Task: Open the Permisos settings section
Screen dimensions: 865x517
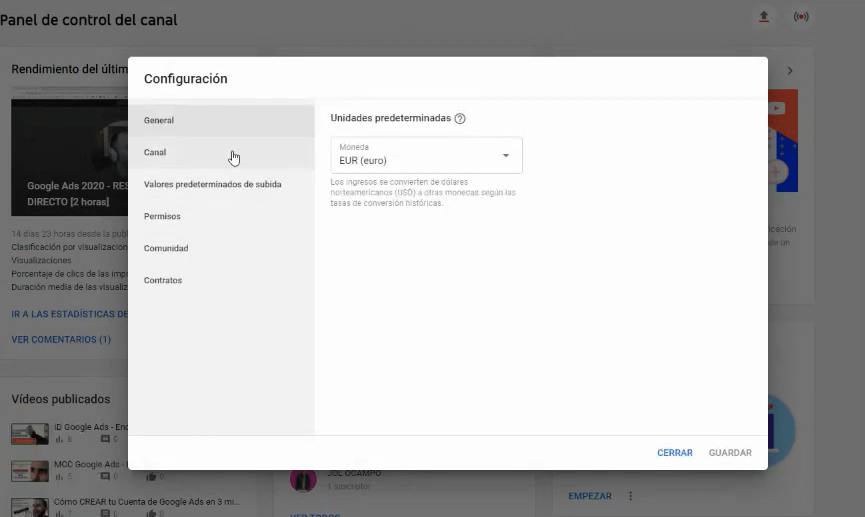Action: (x=221, y=216)
